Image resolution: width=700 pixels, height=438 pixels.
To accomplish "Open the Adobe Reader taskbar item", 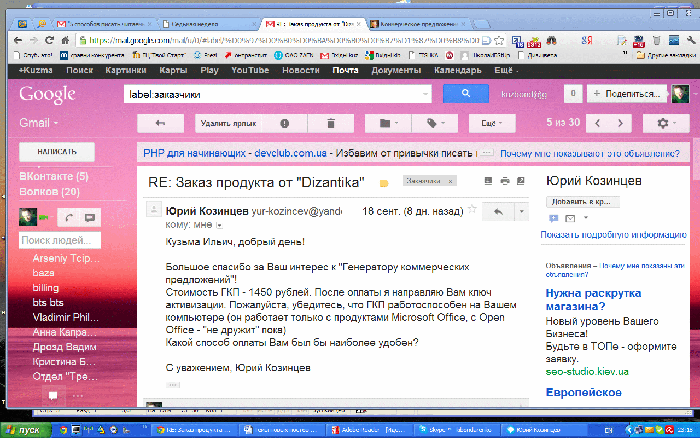I will 368,430.
